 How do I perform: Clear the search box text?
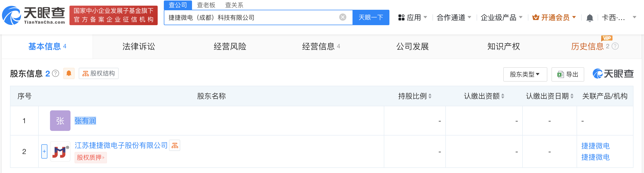coord(343,17)
